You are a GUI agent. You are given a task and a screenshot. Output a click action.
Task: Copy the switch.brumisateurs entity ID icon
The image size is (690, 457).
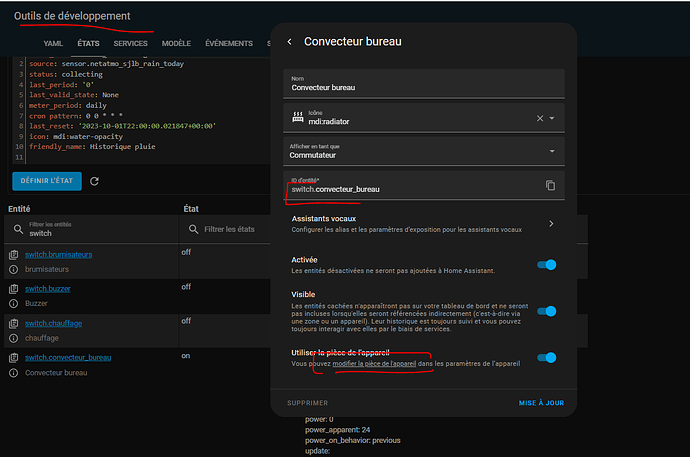point(14,255)
